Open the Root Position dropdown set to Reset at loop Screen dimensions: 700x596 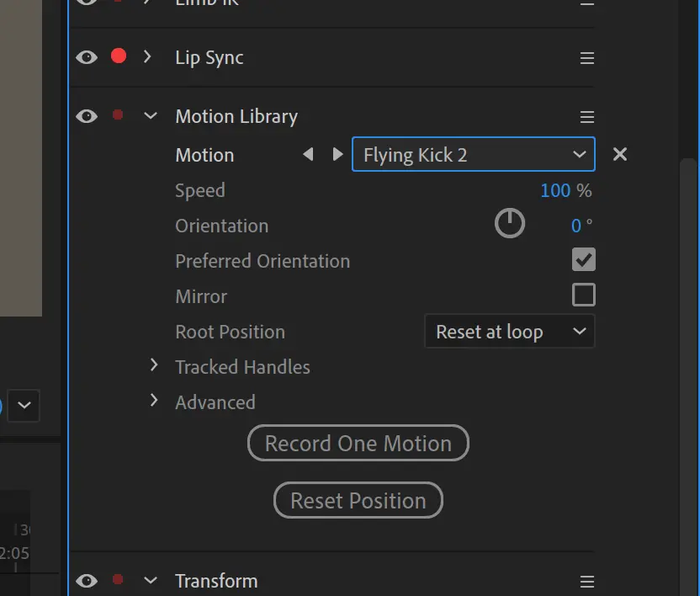509,332
